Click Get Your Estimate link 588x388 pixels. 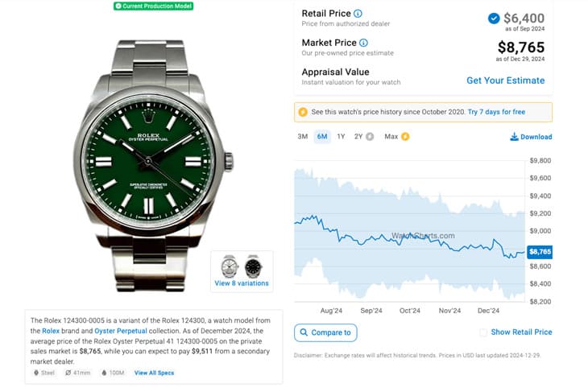[505, 80]
